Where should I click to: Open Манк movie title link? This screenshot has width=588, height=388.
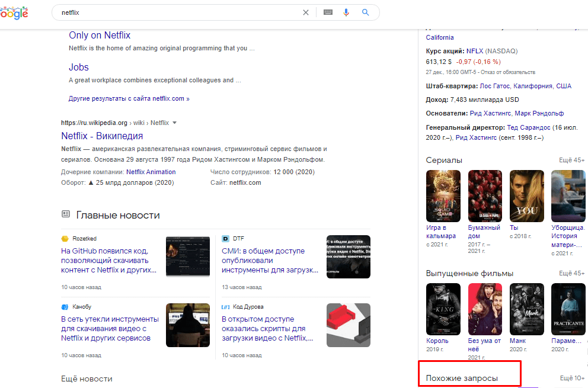(518, 341)
